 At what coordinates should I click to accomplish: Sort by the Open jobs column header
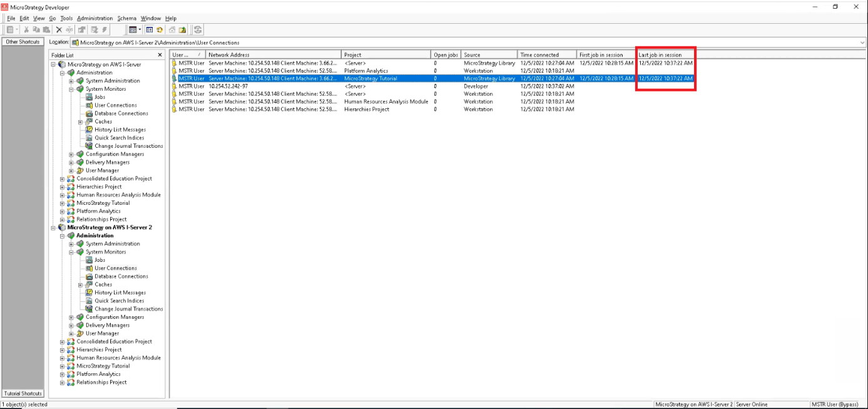[446, 54]
